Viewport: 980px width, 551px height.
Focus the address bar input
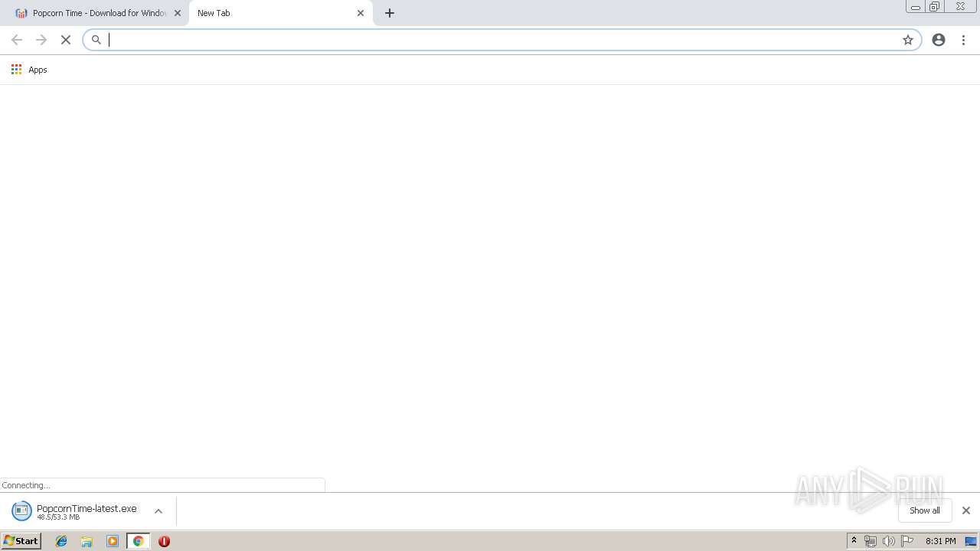[501, 40]
